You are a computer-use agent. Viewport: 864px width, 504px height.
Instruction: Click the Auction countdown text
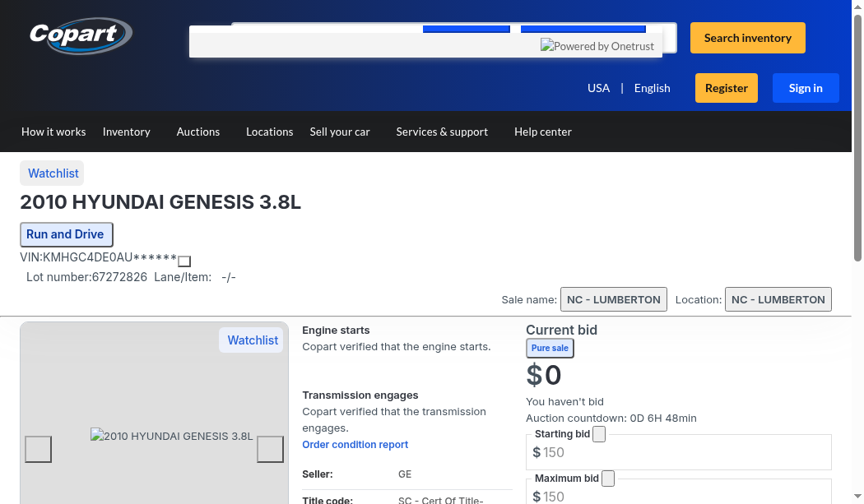[x=611, y=418]
